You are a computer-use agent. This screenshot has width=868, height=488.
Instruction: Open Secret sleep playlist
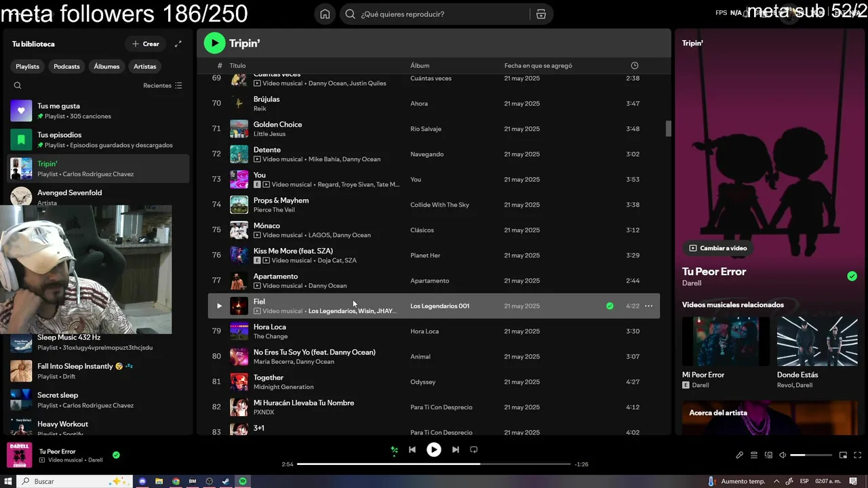pos(98,400)
